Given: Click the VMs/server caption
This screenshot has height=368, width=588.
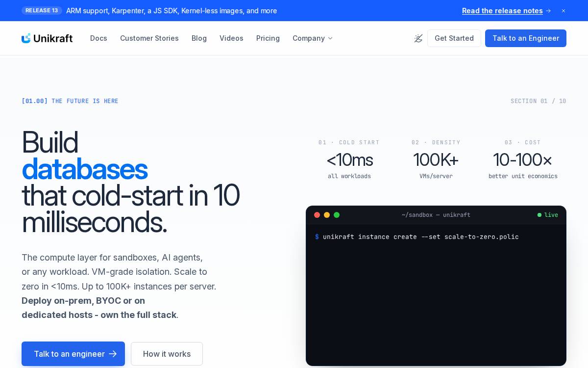Looking at the screenshot, I should point(436,176).
